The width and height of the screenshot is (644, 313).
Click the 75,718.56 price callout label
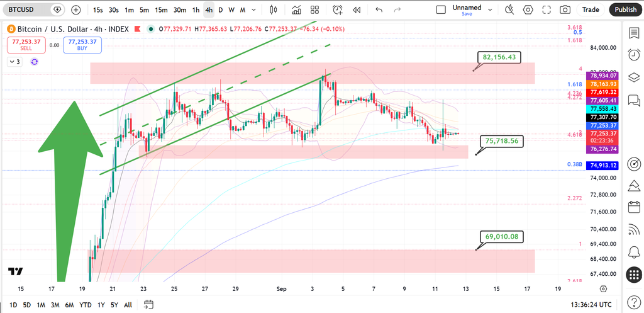pyautogui.click(x=502, y=140)
